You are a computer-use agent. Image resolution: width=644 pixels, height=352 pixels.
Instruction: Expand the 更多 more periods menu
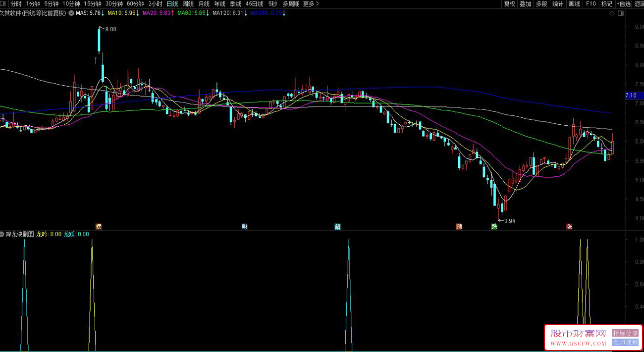tap(311, 3)
